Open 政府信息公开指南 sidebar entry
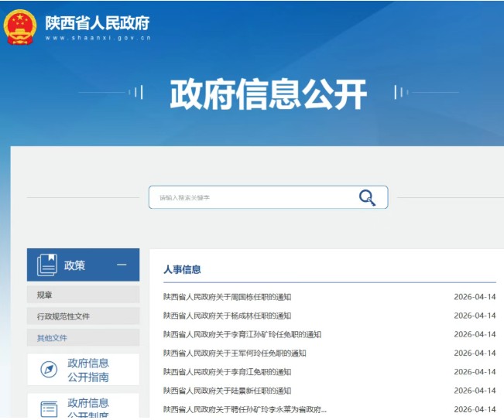 (87, 370)
